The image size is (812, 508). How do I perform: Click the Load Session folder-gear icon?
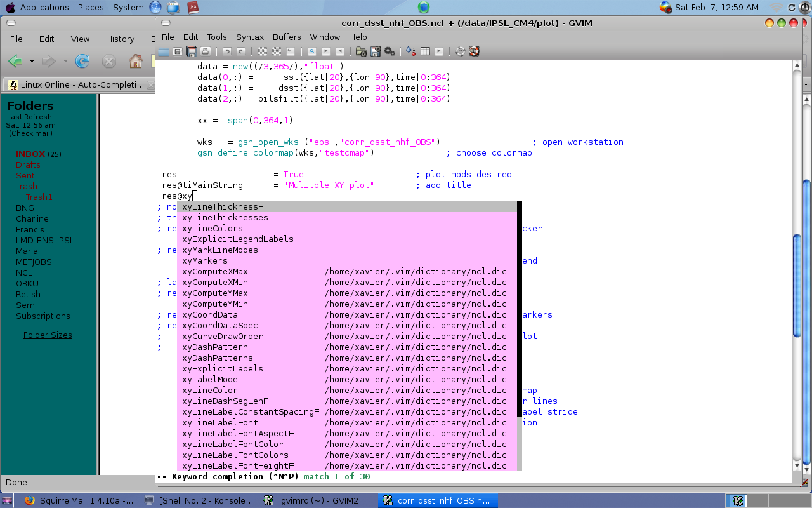click(x=361, y=51)
